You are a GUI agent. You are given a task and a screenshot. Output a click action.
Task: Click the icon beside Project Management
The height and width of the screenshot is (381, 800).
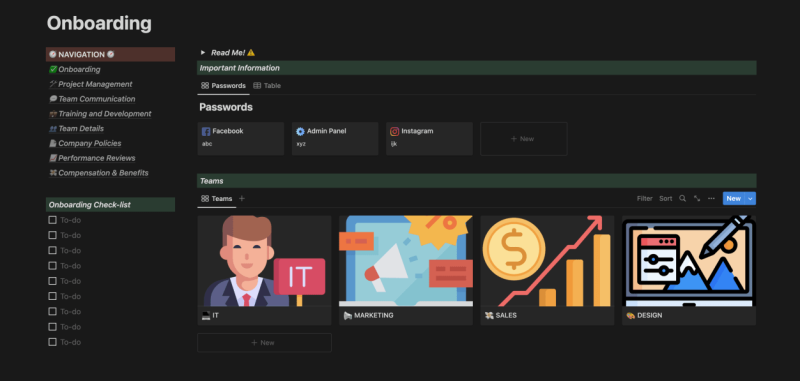tap(53, 84)
